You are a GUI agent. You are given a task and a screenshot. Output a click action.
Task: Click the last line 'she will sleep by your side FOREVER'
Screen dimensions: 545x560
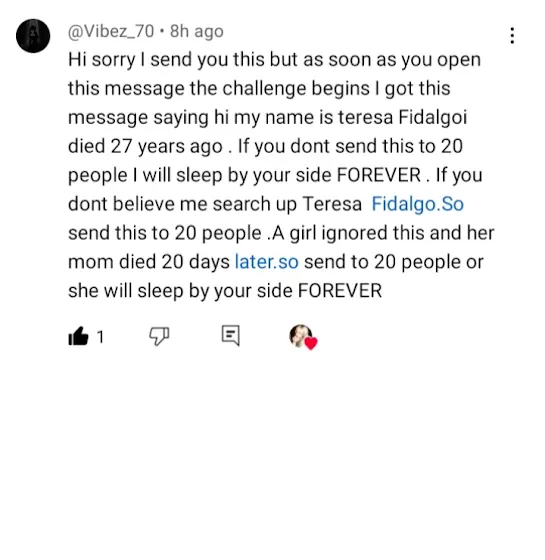[225, 291]
